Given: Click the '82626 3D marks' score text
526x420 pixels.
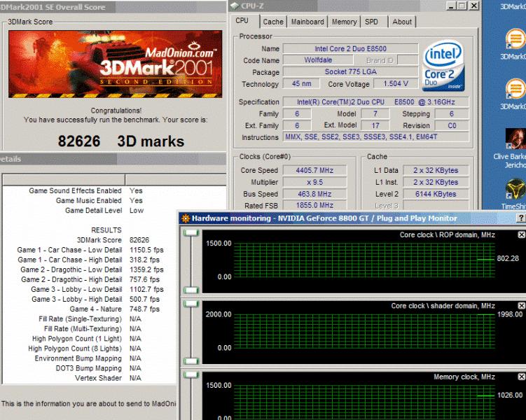Looking at the screenshot, I should click(x=121, y=141).
